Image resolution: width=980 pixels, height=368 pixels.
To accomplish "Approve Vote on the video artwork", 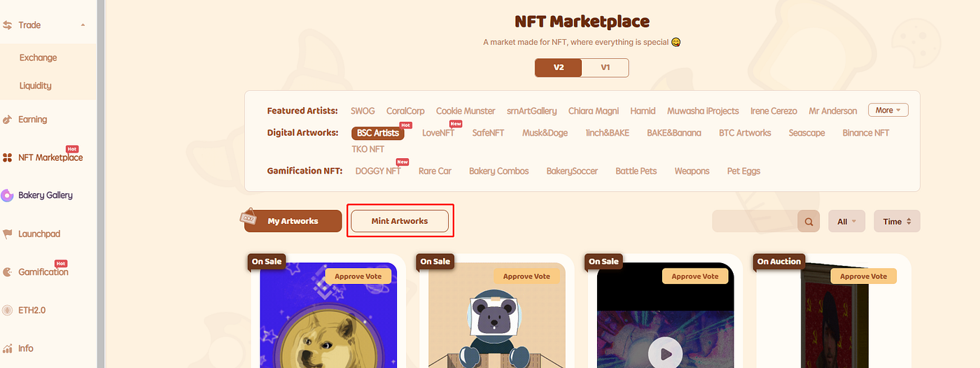I will [696, 276].
